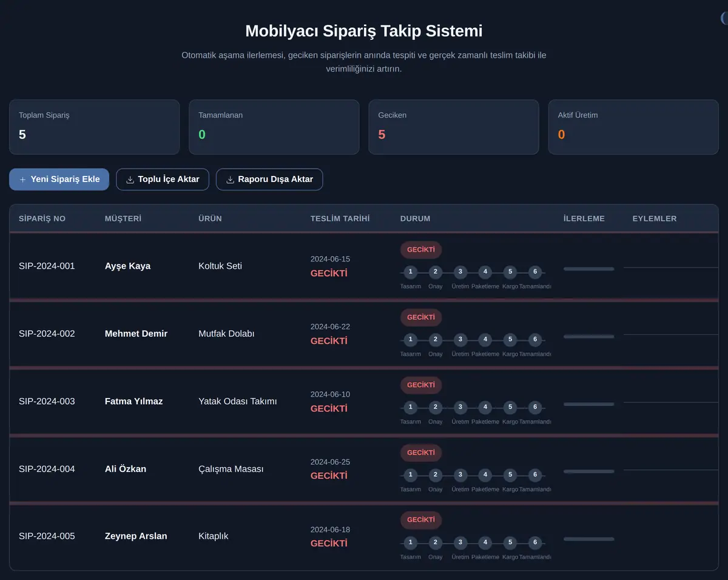The image size is (728, 580).
Task: Select the Toplam Sipariş stat card
Action: 95,127
